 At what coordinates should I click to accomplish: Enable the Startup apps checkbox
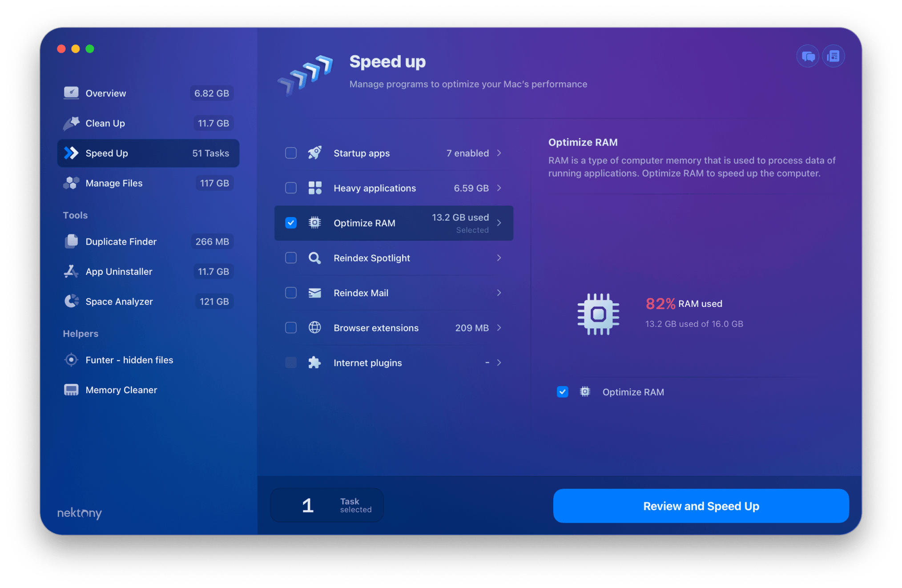[x=290, y=153]
